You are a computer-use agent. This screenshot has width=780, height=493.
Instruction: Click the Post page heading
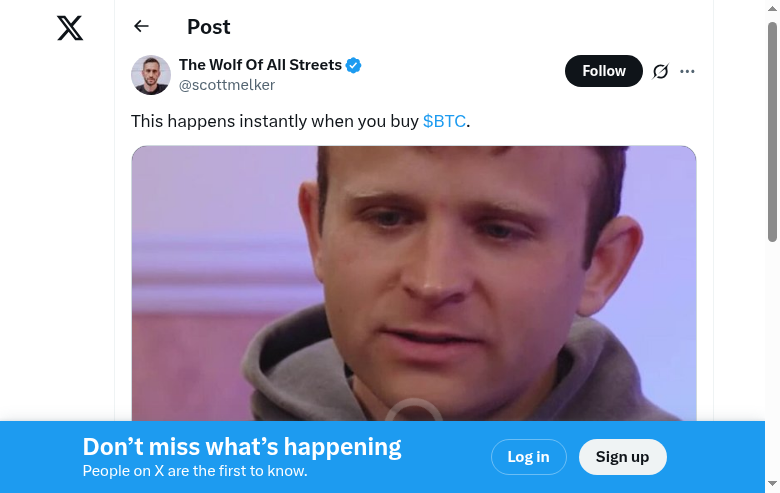click(208, 27)
